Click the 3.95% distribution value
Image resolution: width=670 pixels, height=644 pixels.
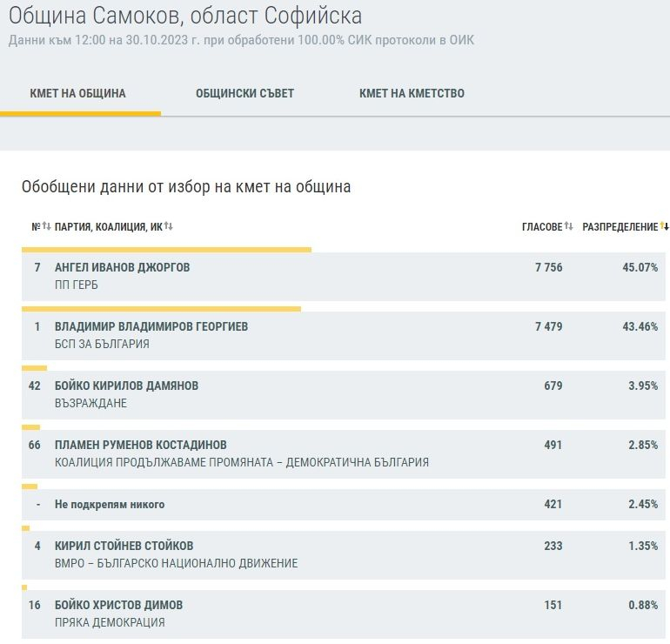pos(643,386)
